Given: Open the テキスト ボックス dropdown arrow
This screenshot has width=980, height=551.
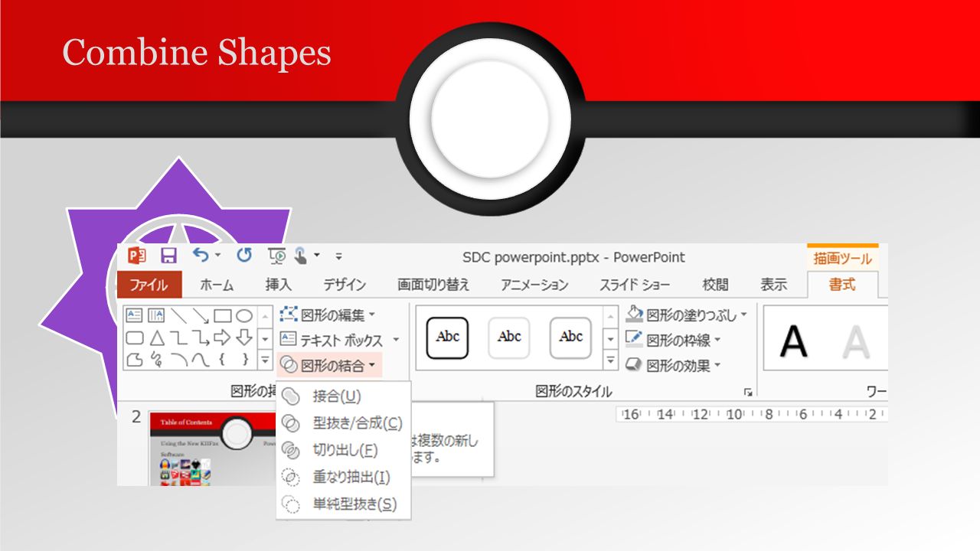Looking at the screenshot, I should point(396,340).
